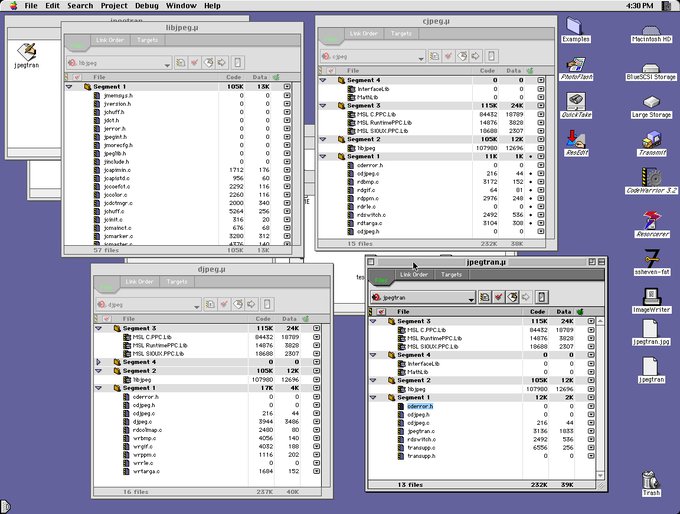The width and height of the screenshot is (680, 514).
Task: Click the File column header in jpegtran.µ
Action: coord(403,311)
